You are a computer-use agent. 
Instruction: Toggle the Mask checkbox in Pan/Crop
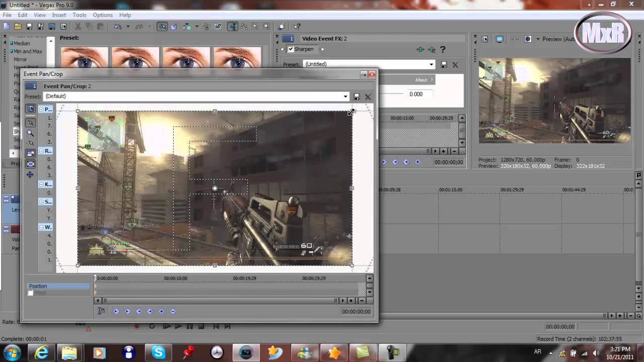pyautogui.click(x=31, y=293)
